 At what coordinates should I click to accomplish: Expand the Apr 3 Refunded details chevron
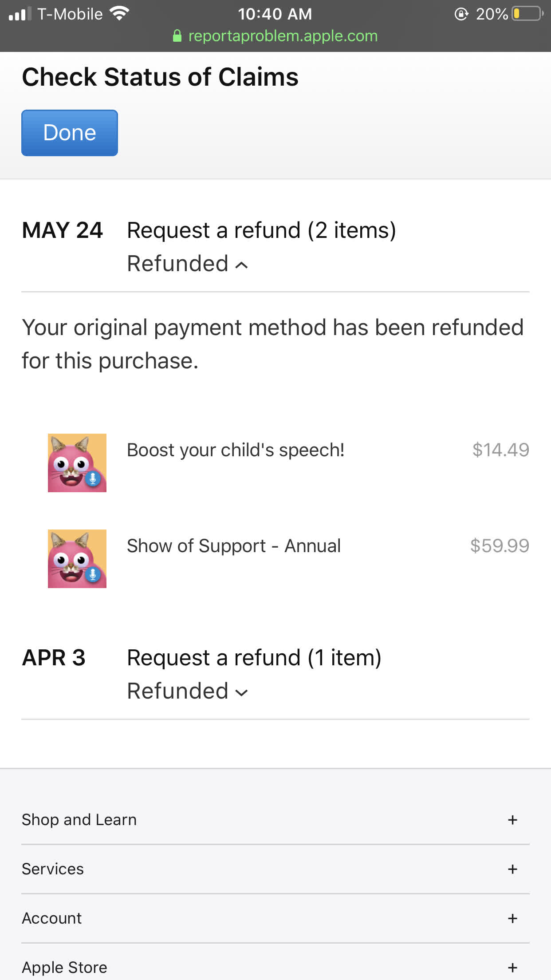click(241, 692)
